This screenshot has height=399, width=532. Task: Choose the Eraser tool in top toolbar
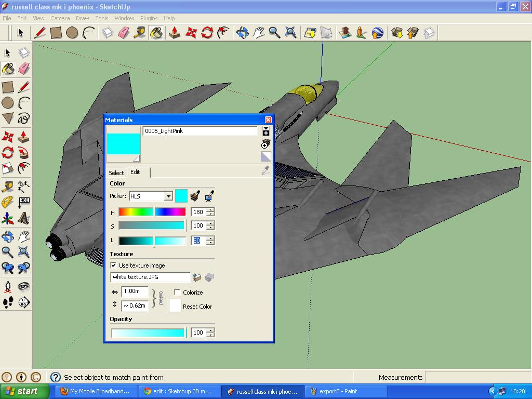click(x=124, y=33)
